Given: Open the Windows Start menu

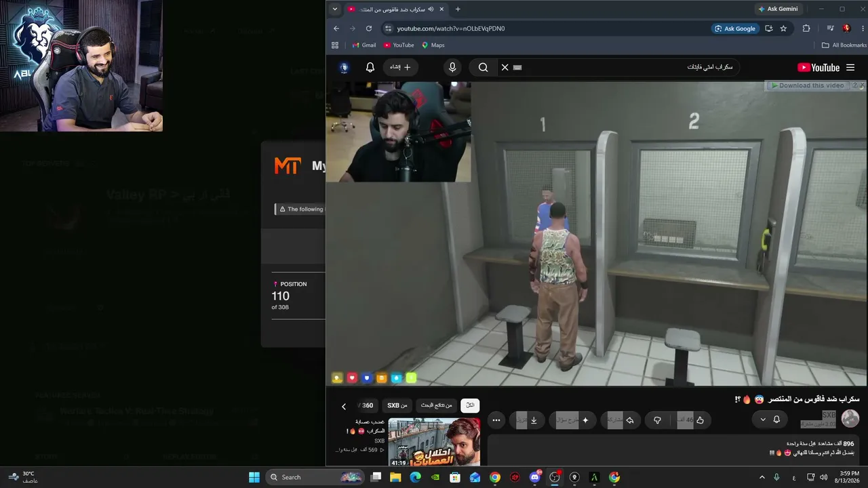Looking at the screenshot, I should (x=254, y=477).
